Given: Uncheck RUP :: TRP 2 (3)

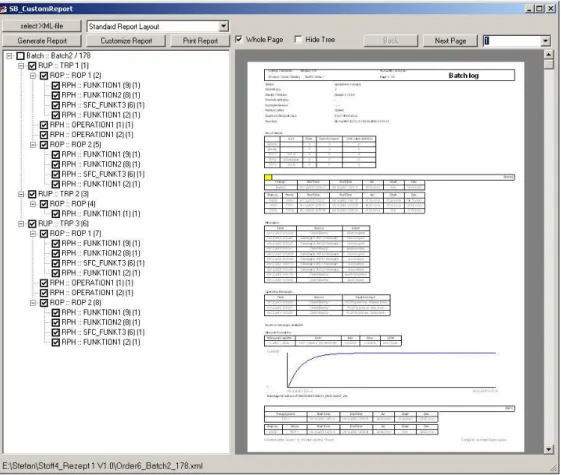Looking at the screenshot, I should click(x=32, y=194).
